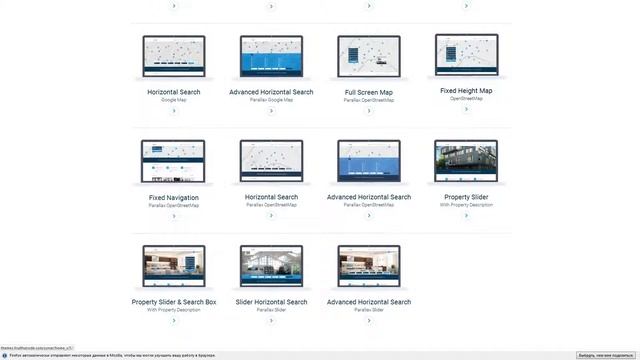Click arrow below Horizontal Search Parallax OpenStreetMap

coord(271,216)
